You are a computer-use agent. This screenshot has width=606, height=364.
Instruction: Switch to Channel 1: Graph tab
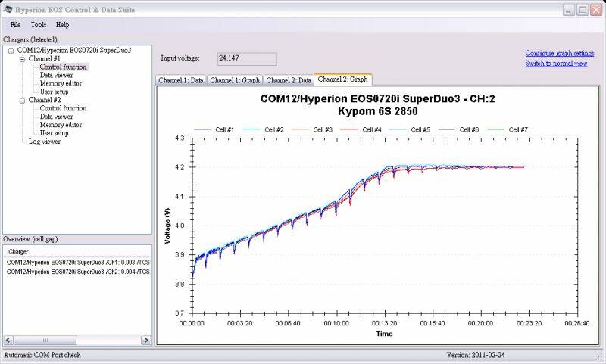point(235,80)
